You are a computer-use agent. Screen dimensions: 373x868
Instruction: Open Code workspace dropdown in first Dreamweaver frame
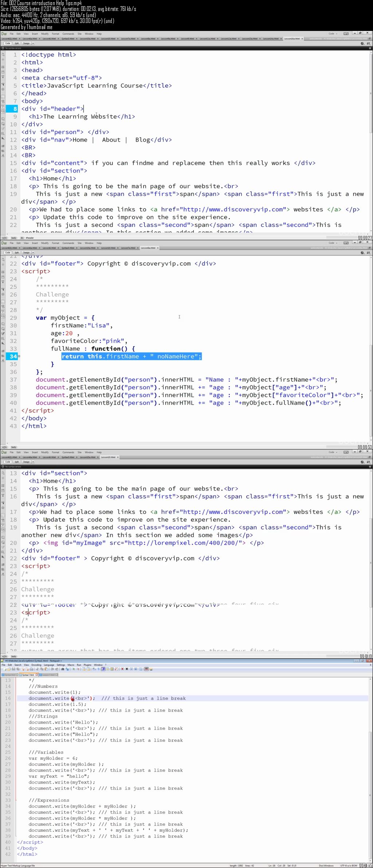333,34
